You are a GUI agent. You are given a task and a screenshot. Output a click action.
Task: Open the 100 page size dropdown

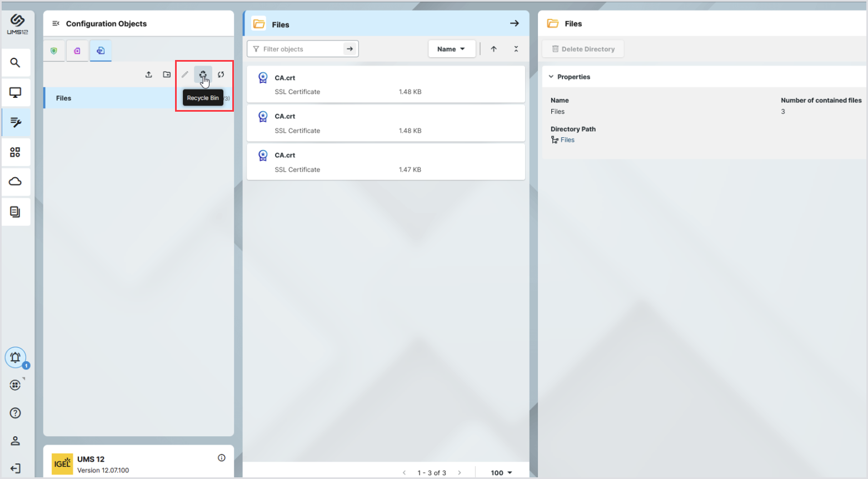pos(501,472)
